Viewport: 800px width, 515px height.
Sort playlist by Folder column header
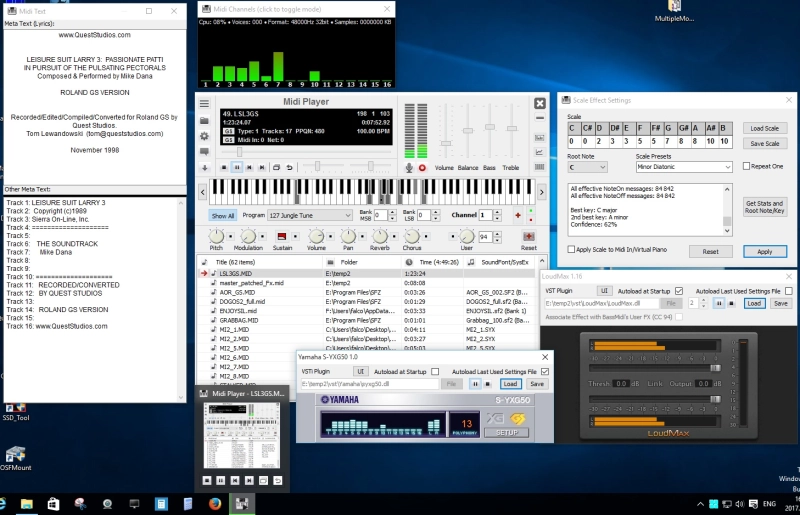pyautogui.click(x=363, y=262)
